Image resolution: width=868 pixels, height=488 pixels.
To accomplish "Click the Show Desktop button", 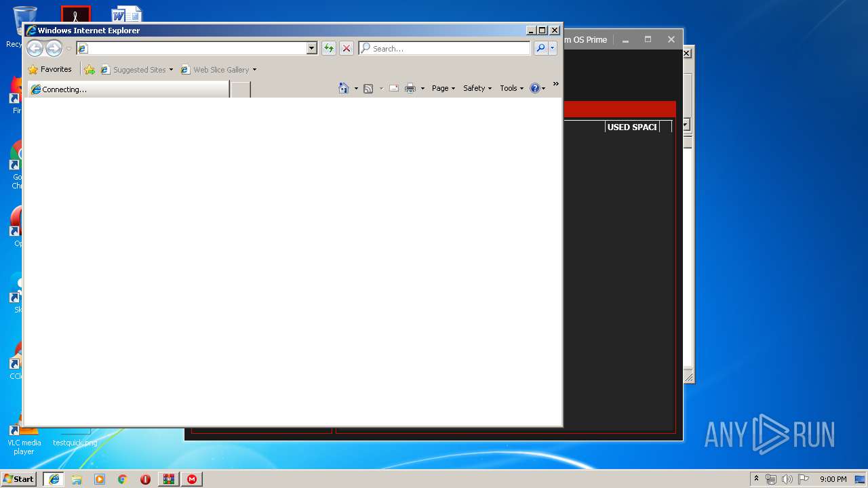I will [861, 479].
